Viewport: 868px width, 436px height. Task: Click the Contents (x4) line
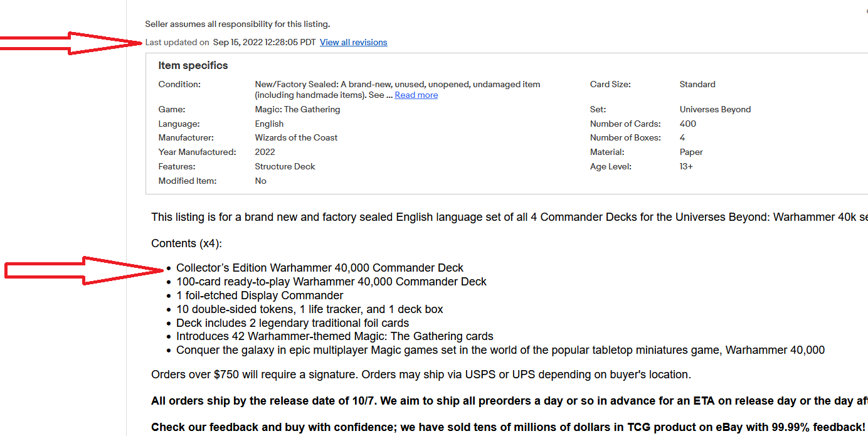[186, 243]
